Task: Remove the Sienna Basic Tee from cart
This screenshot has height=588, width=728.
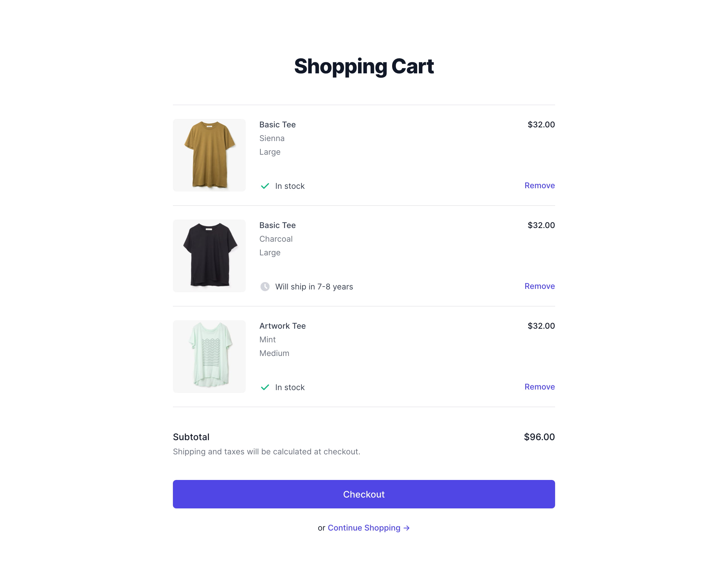Action: pos(539,186)
